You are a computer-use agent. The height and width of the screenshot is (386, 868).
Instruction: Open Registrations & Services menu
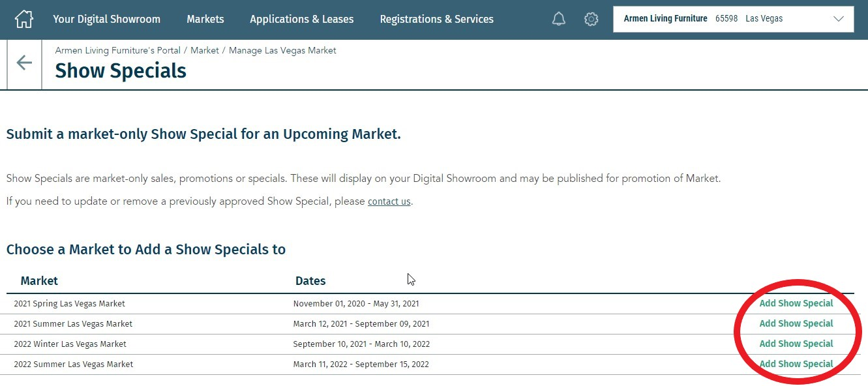click(x=437, y=19)
